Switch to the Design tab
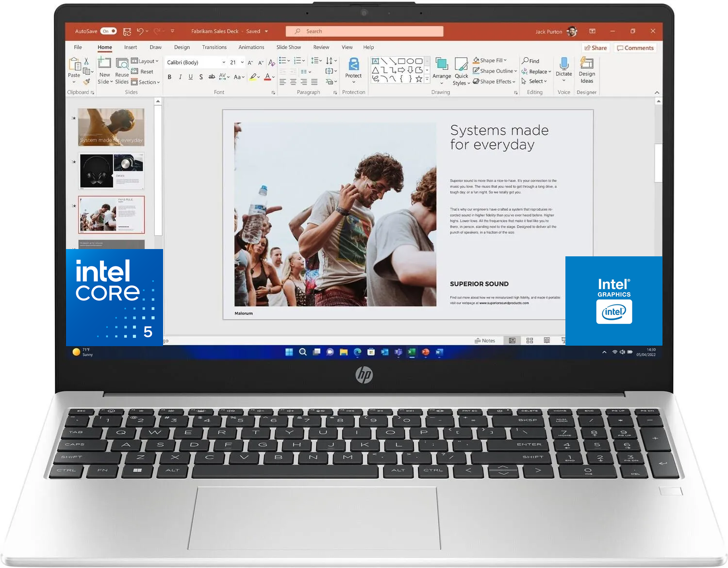Image resolution: width=728 pixels, height=568 pixels. 182,47
